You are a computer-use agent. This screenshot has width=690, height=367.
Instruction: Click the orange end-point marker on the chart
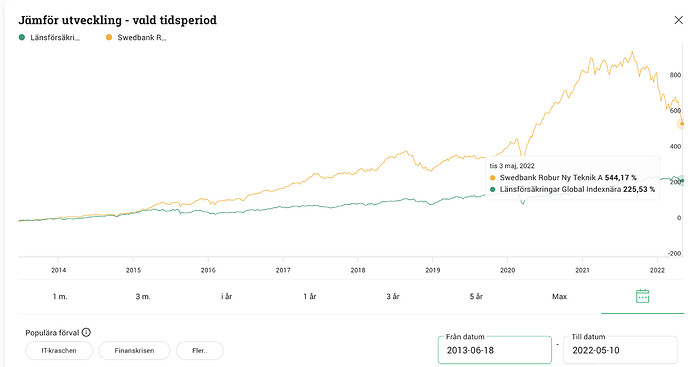(682, 124)
